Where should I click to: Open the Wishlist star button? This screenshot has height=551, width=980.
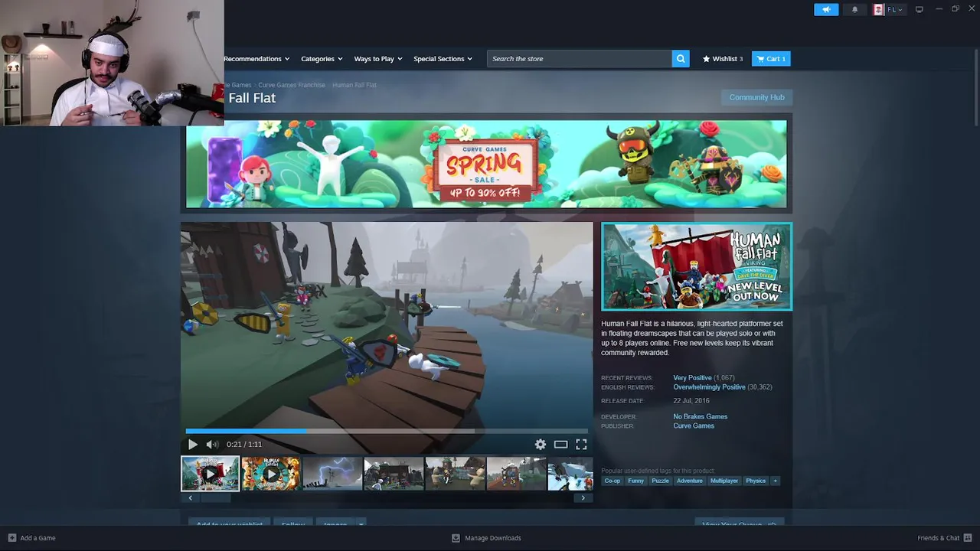pos(723,59)
